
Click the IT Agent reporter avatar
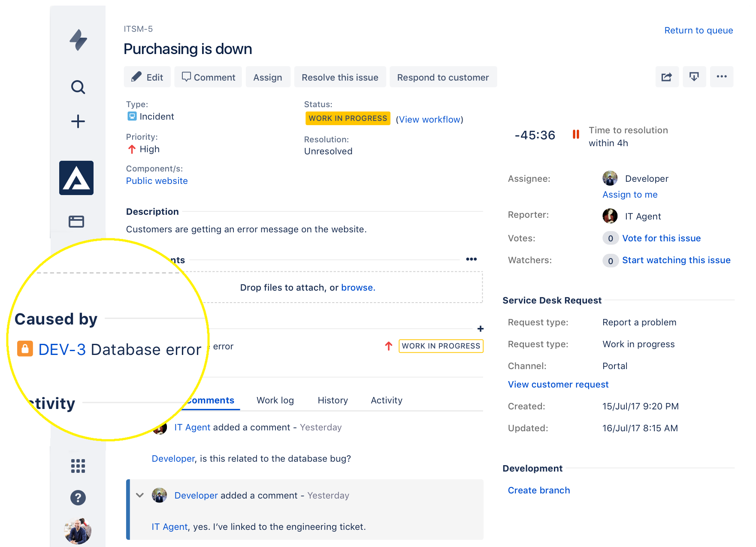(x=610, y=216)
